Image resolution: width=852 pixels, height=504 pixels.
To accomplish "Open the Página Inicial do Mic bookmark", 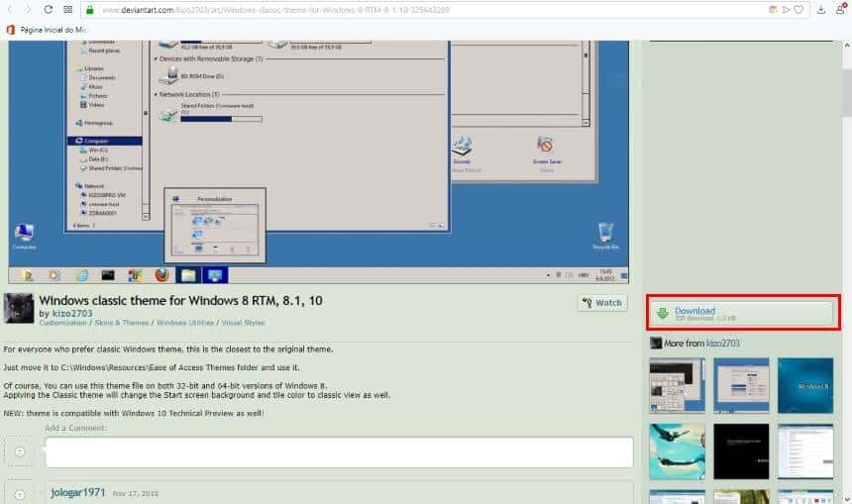I will [x=48, y=30].
